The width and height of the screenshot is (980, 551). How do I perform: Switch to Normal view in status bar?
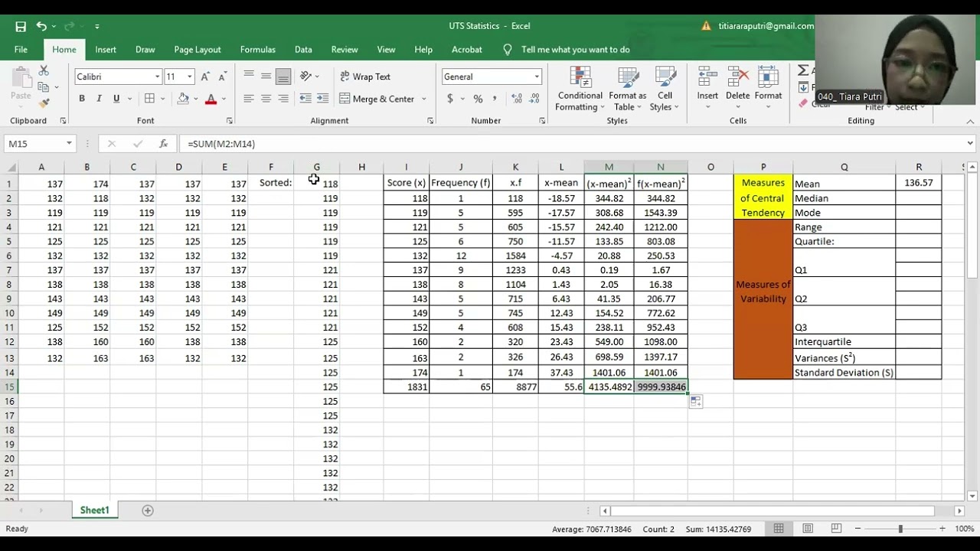point(779,529)
